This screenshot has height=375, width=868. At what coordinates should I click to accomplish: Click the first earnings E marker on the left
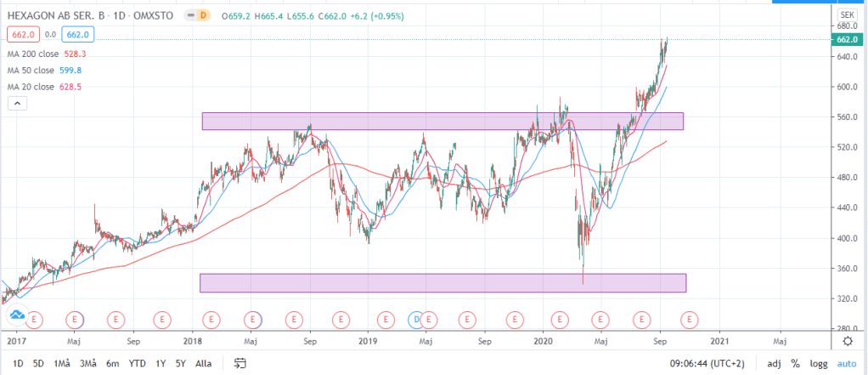35,319
